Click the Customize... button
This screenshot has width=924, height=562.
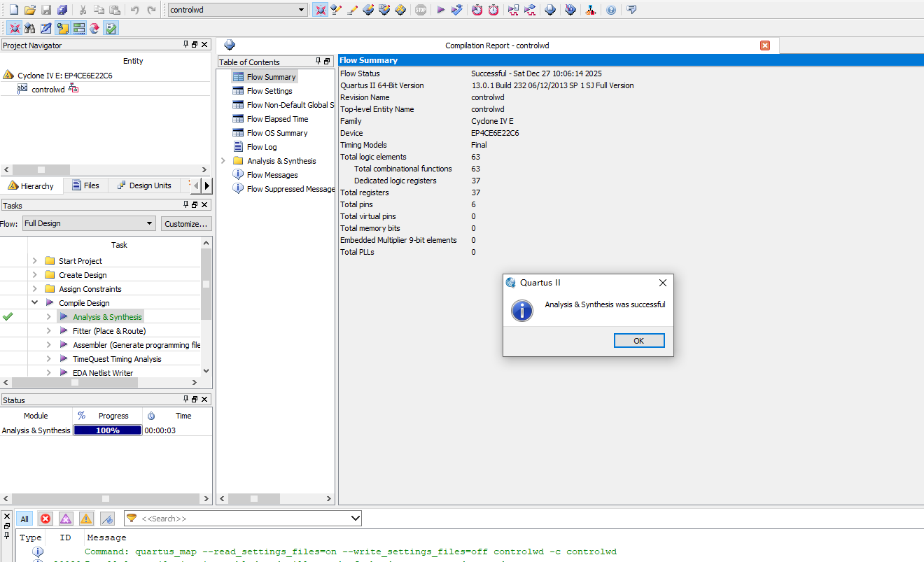[x=186, y=223]
